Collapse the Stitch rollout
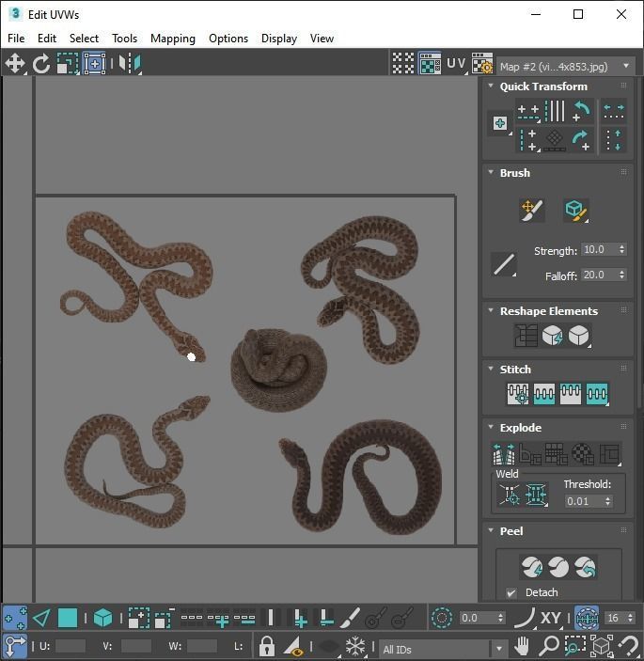The width and height of the screenshot is (644, 661). click(491, 369)
